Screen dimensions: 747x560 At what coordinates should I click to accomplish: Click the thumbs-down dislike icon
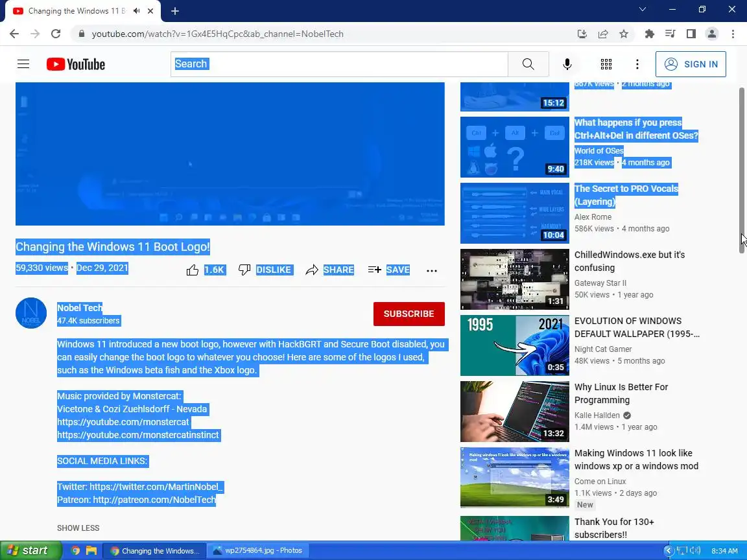(x=244, y=270)
